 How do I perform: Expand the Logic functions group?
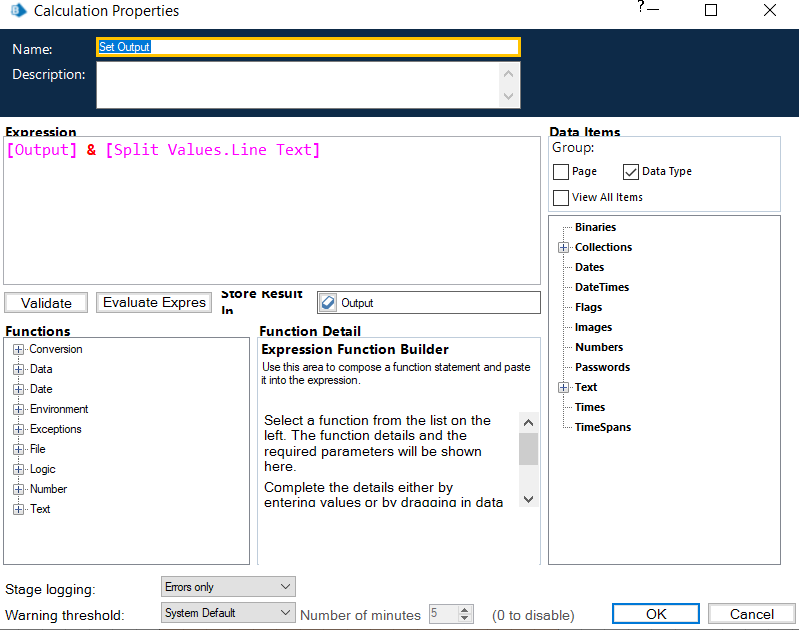coord(18,469)
